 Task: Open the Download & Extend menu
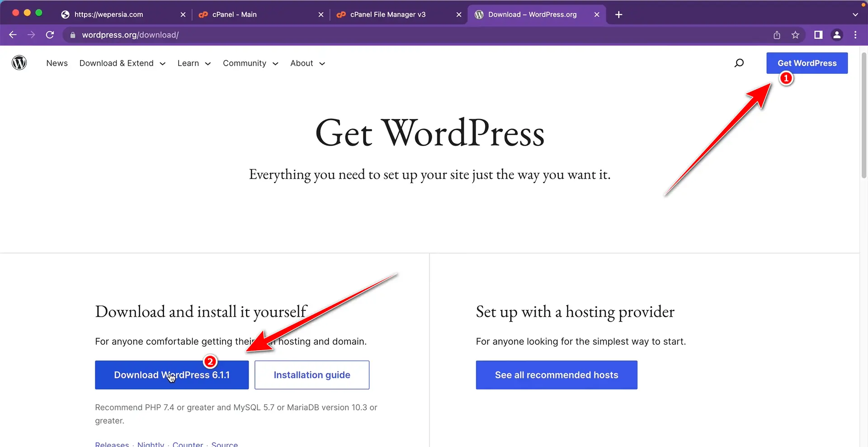click(116, 63)
